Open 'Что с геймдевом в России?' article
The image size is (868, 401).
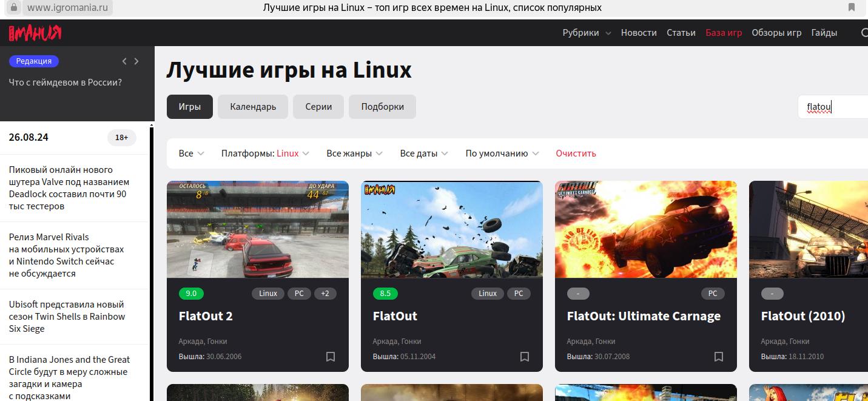[x=66, y=83]
